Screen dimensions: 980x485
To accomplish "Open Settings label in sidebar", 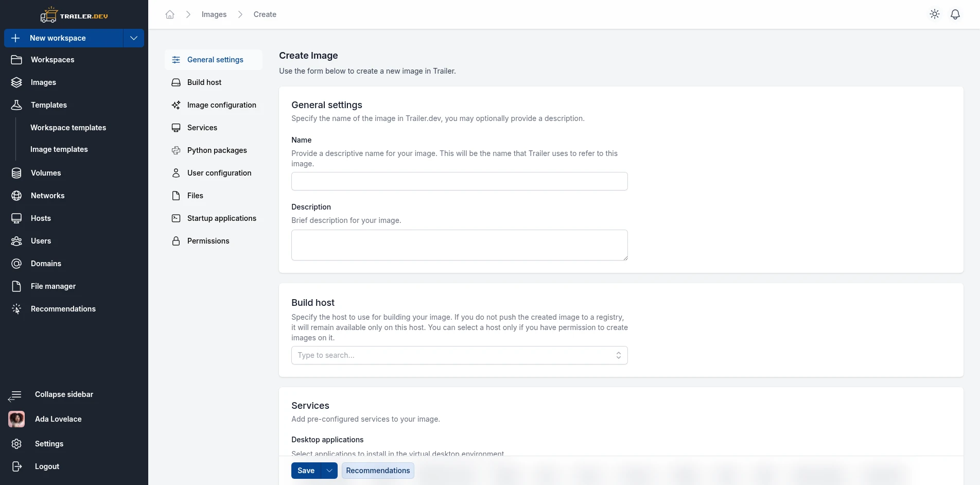I will 49,444.
